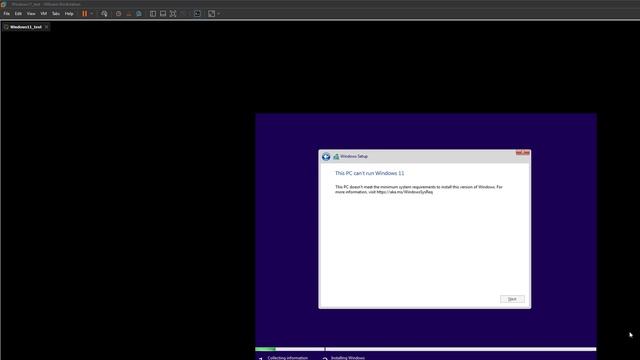Click the VMware Workstation app icon
640x360 pixels.
point(4,4)
